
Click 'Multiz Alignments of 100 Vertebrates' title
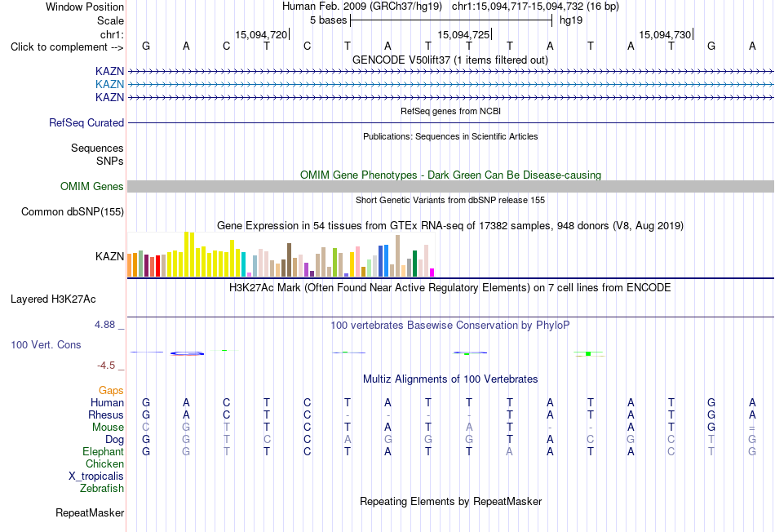pos(450,379)
